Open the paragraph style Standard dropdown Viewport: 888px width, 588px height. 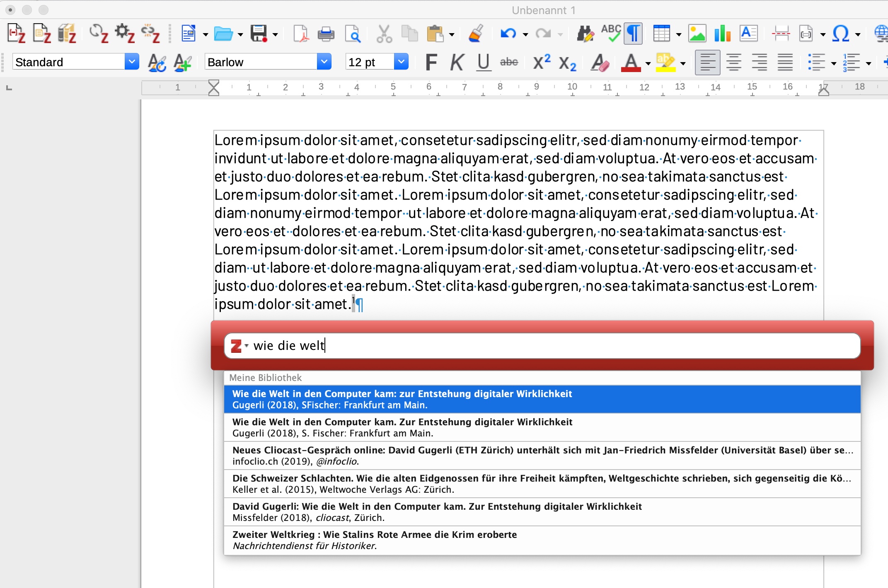132,62
